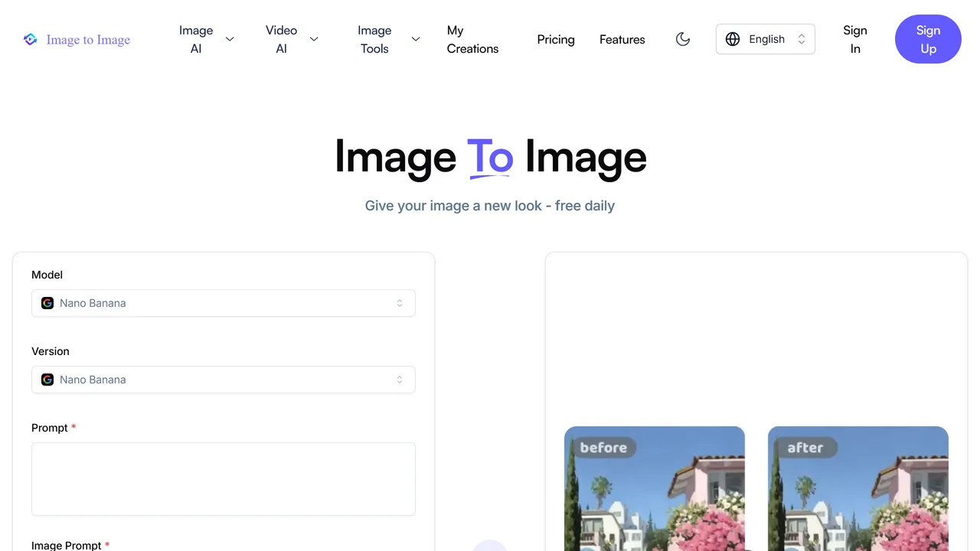
Task: Expand the Image Tools menu chevron
Action: coord(416,39)
